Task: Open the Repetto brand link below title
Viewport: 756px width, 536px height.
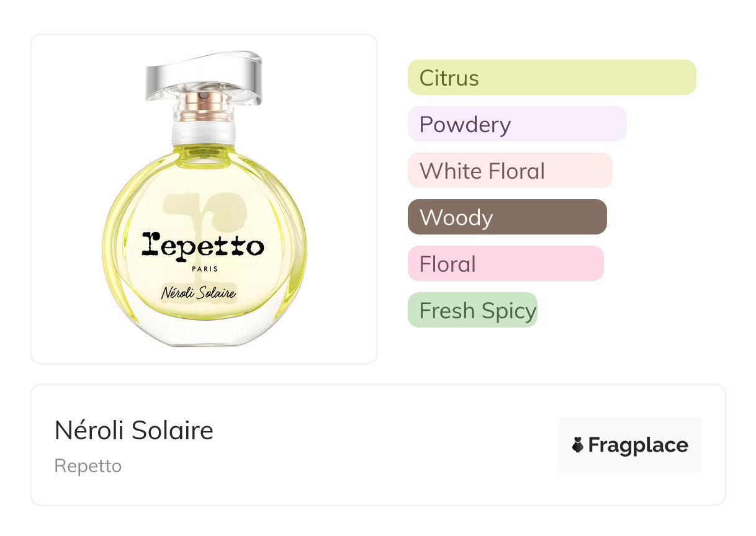Action: 88,466
